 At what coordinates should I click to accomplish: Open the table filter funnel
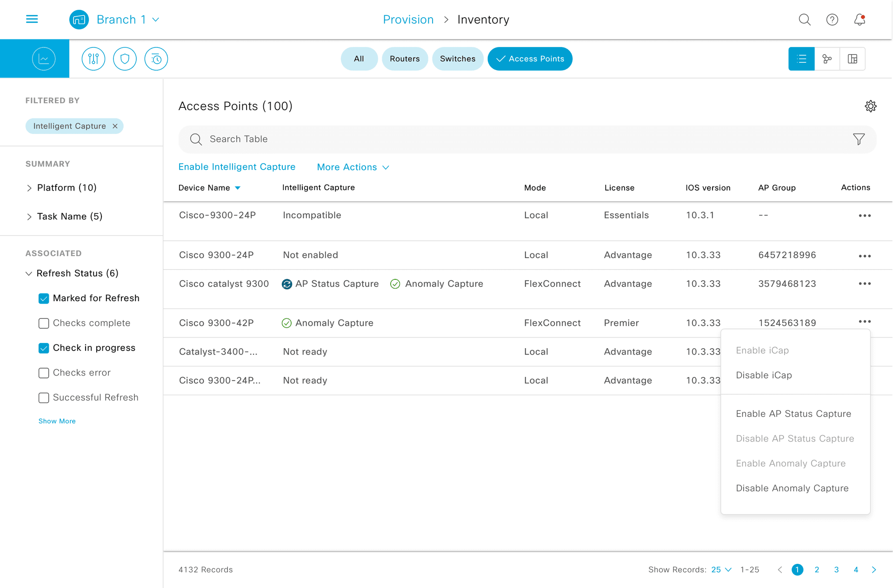pos(859,139)
